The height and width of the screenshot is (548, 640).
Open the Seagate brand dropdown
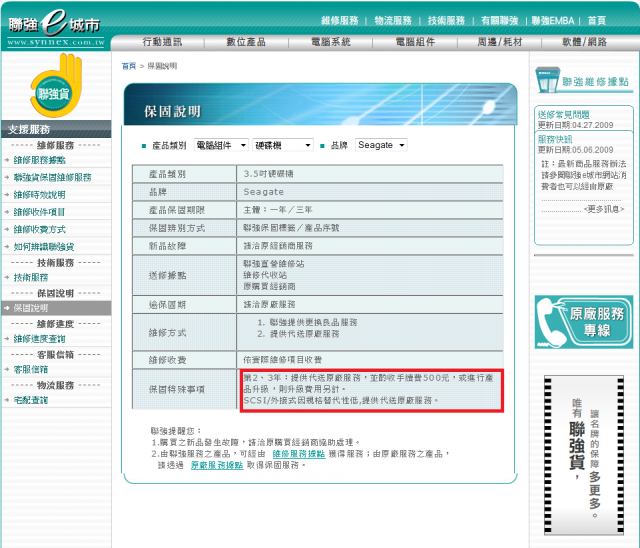(381, 145)
